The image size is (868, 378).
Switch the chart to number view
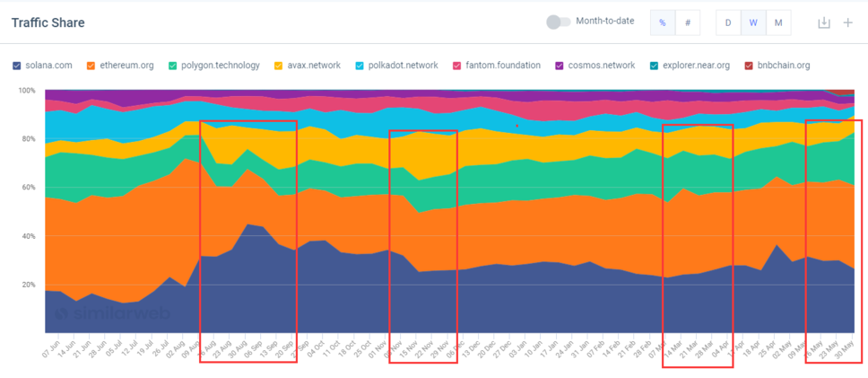click(688, 22)
